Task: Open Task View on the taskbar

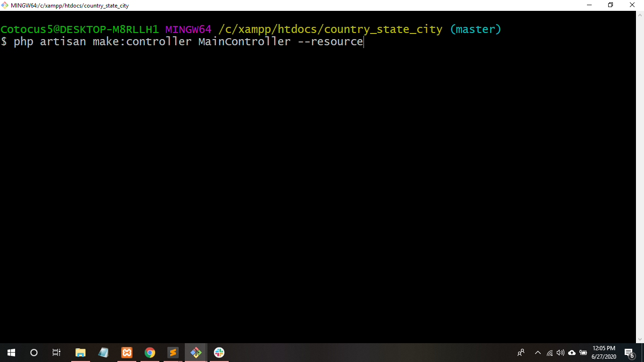Action: pyautogui.click(x=57, y=353)
